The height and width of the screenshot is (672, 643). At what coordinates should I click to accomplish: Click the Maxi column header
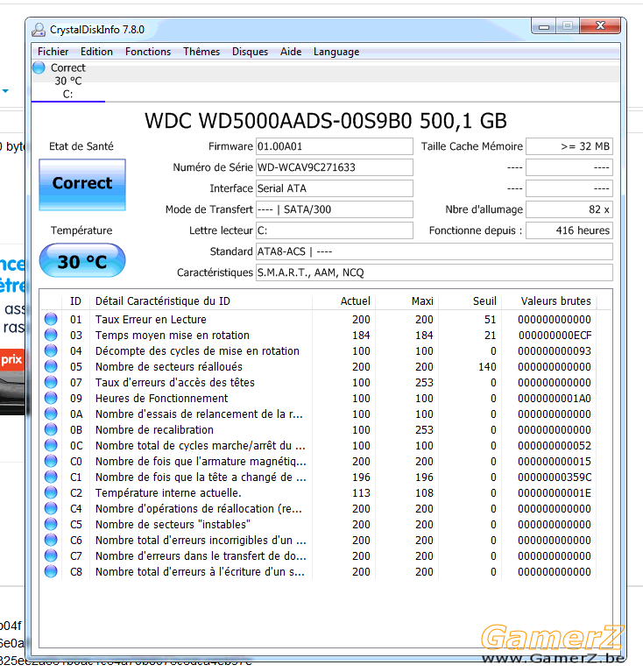[x=407, y=301]
